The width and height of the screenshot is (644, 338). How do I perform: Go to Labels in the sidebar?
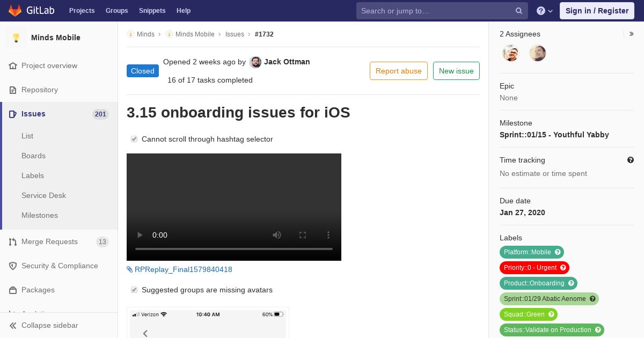coord(33,175)
